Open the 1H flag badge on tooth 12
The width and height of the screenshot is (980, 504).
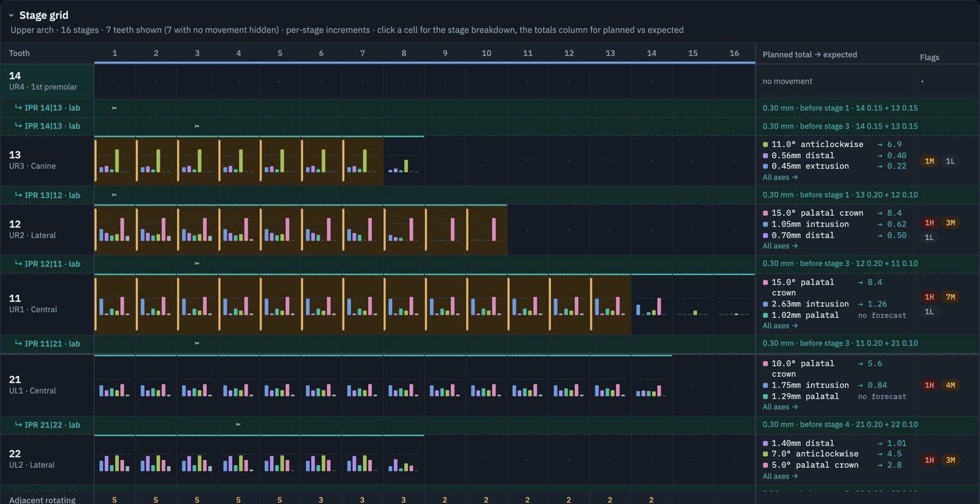pyautogui.click(x=929, y=223)
